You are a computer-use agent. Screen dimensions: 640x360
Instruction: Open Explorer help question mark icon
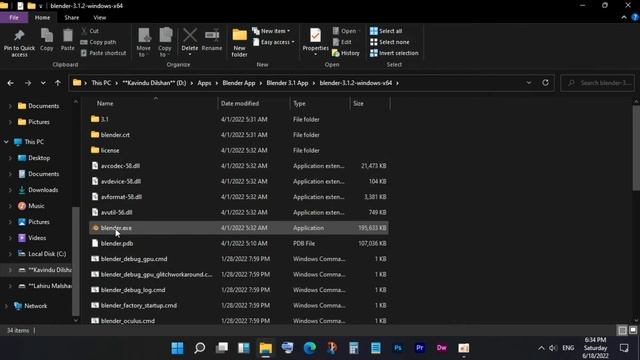pos(635,18)
